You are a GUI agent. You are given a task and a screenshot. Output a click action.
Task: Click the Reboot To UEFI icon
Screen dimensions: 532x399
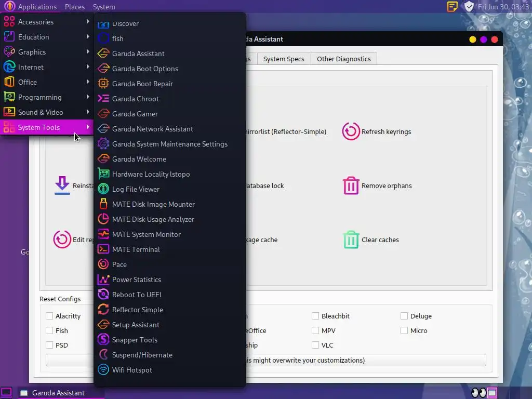[x=103, y=295]
